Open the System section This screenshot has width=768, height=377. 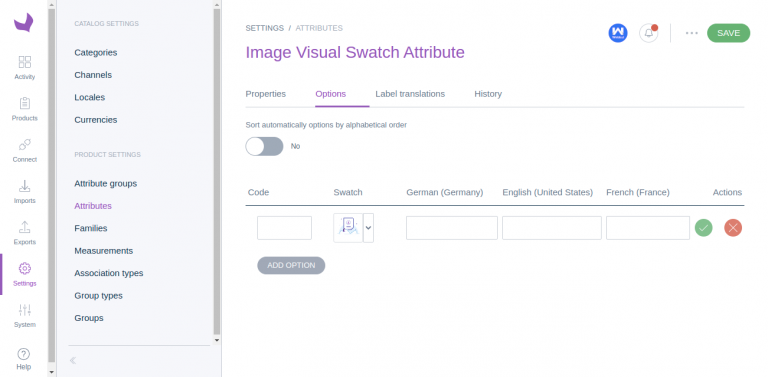pos(24,316)
